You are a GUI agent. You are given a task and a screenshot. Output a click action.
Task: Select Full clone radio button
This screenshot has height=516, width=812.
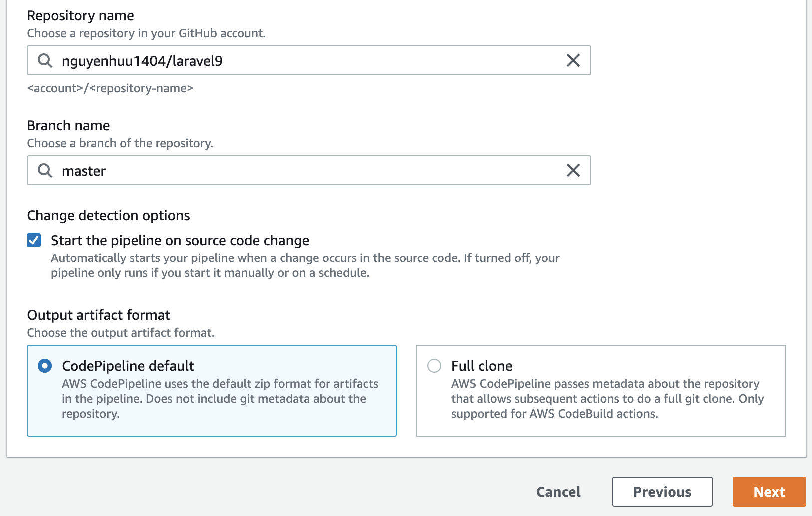pos(434,366)
